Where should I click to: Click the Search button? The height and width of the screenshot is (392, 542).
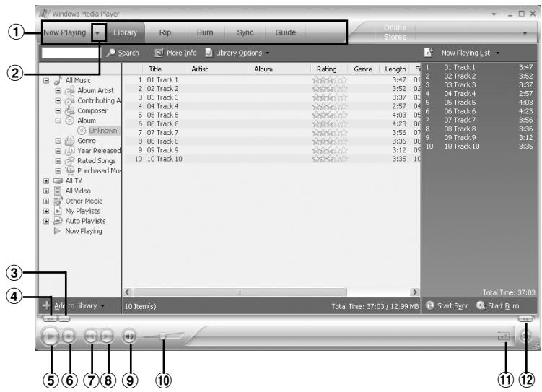point(123,53)
